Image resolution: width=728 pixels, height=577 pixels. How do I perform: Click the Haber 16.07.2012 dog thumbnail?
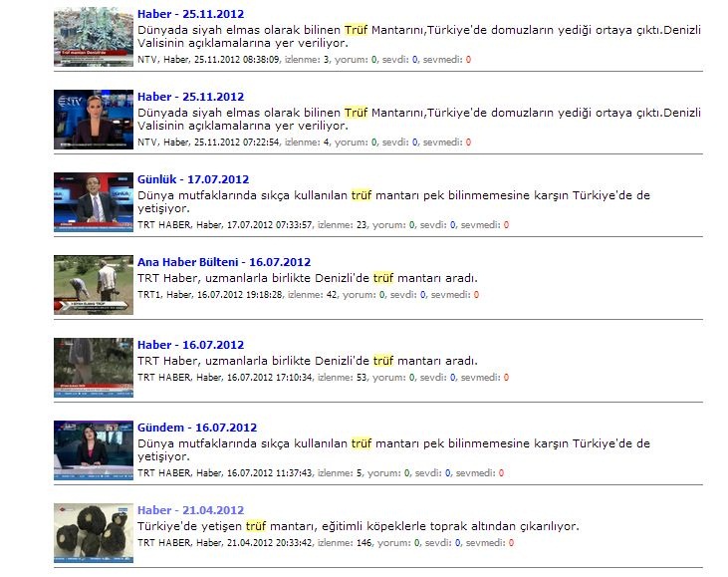point(94,368)
